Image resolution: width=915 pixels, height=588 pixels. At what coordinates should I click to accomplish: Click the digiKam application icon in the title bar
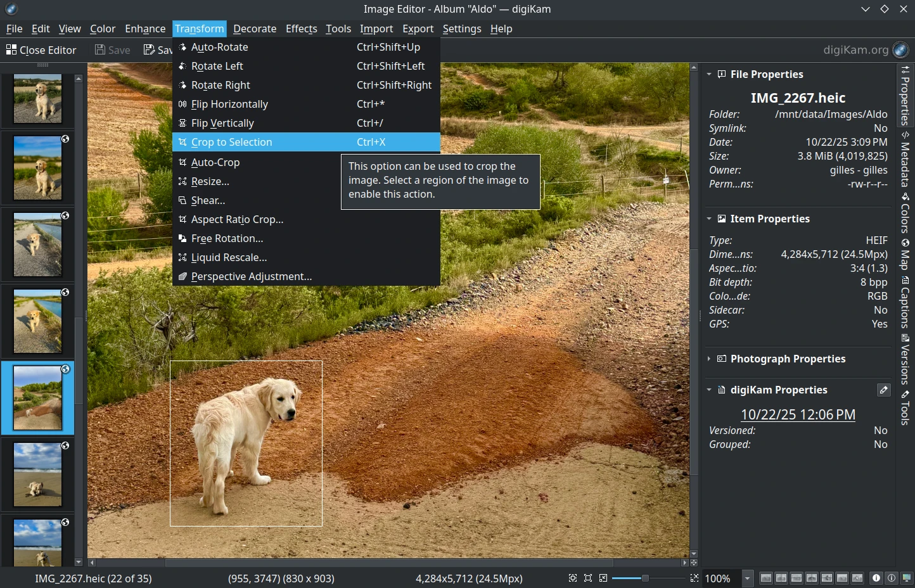point(10,9)
